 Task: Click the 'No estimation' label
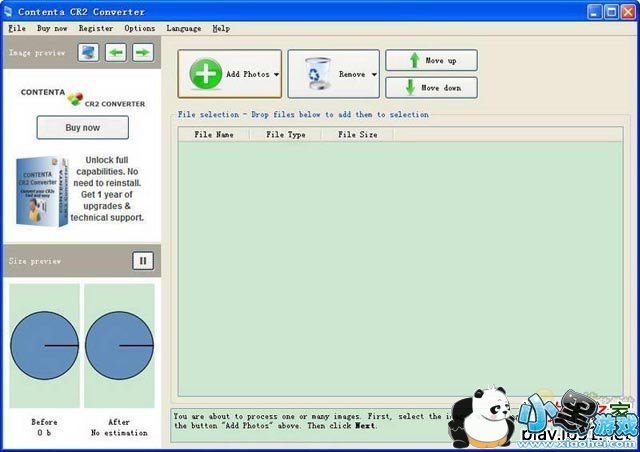coord(119,433)
